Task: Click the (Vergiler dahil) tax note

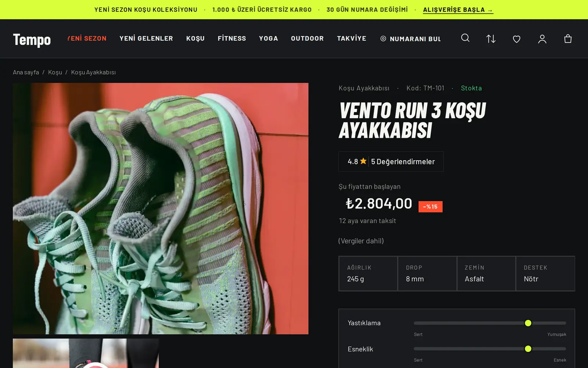Action: (361, 241)
